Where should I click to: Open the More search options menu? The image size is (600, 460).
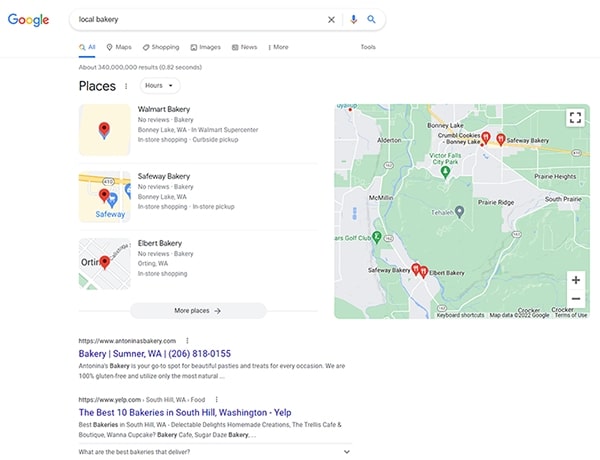278,47
